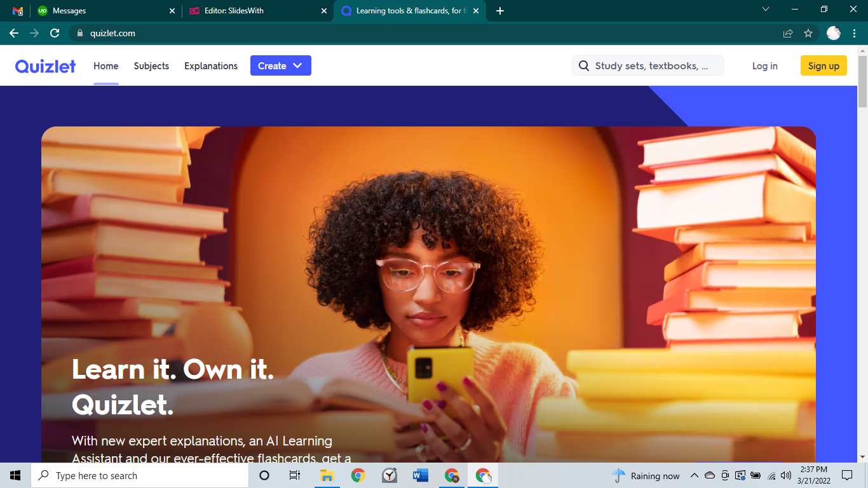Viewport: 868px width, 488px height.
Task: Select the Learning tools & flashcards tab
Action: pyautogui.click(x=409, y=11)
